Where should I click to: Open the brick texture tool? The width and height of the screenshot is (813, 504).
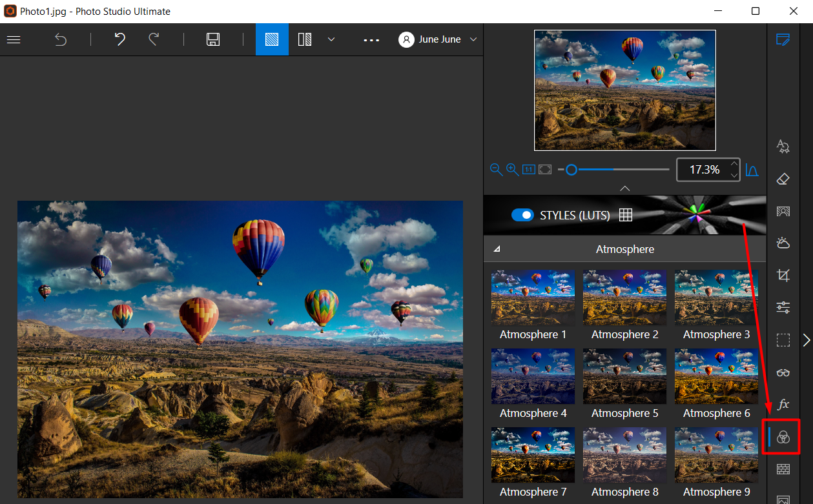point(783,469)
